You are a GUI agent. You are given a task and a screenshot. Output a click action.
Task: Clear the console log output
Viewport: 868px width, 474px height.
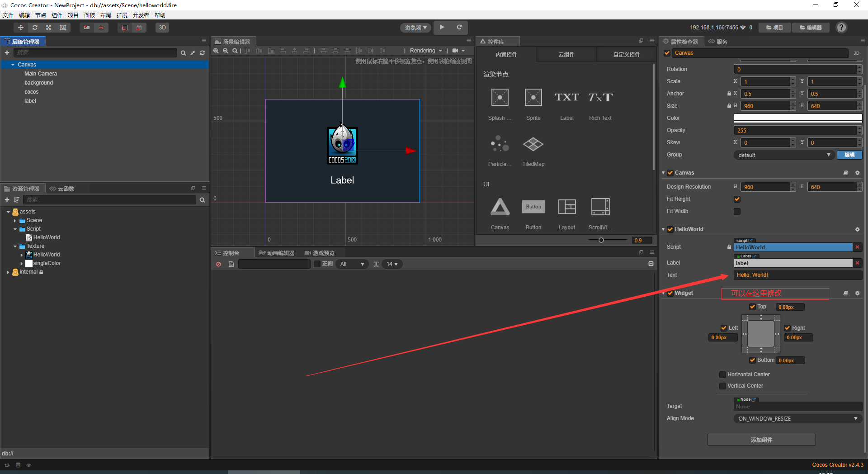coord(219,264)
